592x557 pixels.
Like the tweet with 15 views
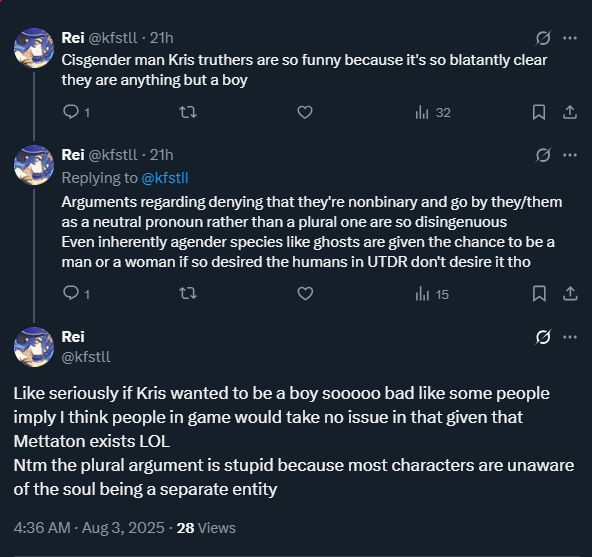(305, 293)
